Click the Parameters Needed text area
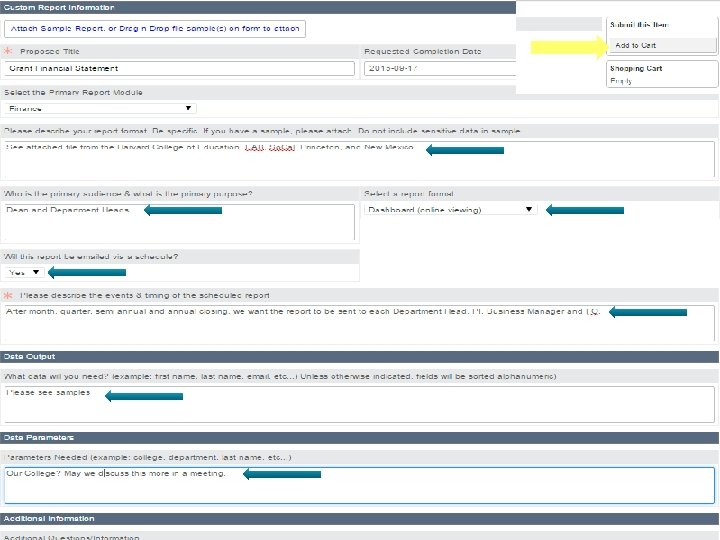The image size is (720, 540). point(360,485)
